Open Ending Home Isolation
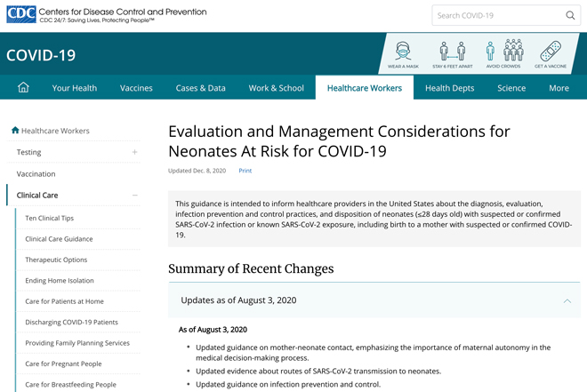 60,281
